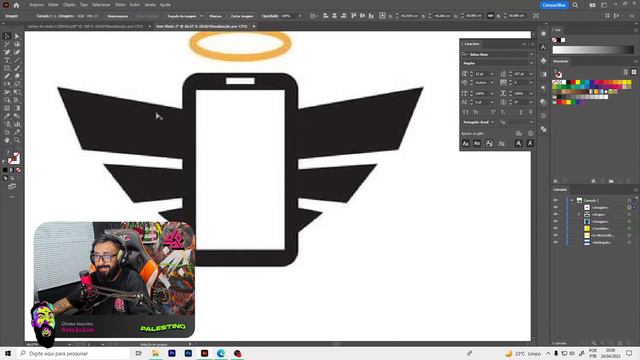Select the Type tool
Screen dimensions: 640x360
click(x=7, y=60)
